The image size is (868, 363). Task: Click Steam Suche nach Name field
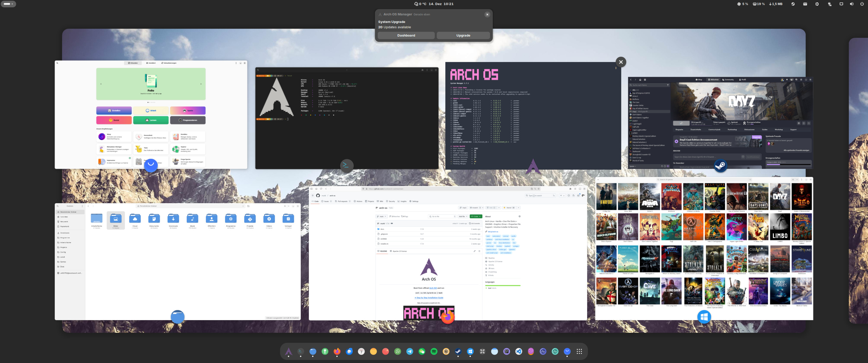[649, 85]
